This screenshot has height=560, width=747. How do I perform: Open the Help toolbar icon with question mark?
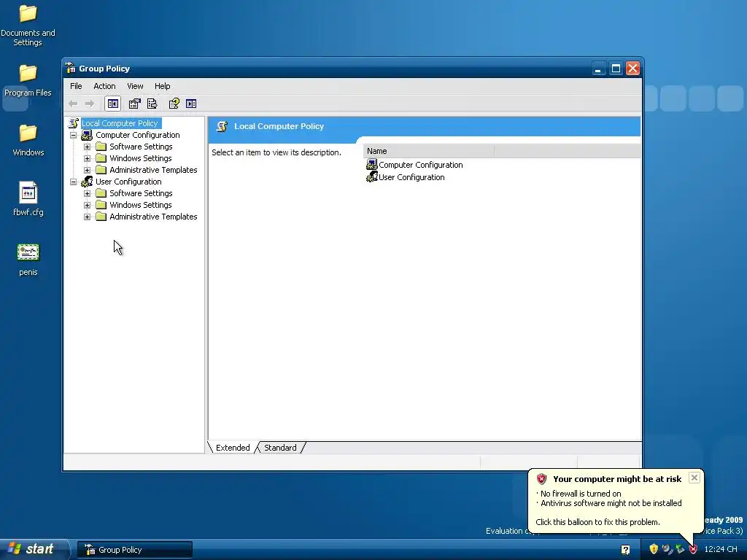[x=174, y=104]
